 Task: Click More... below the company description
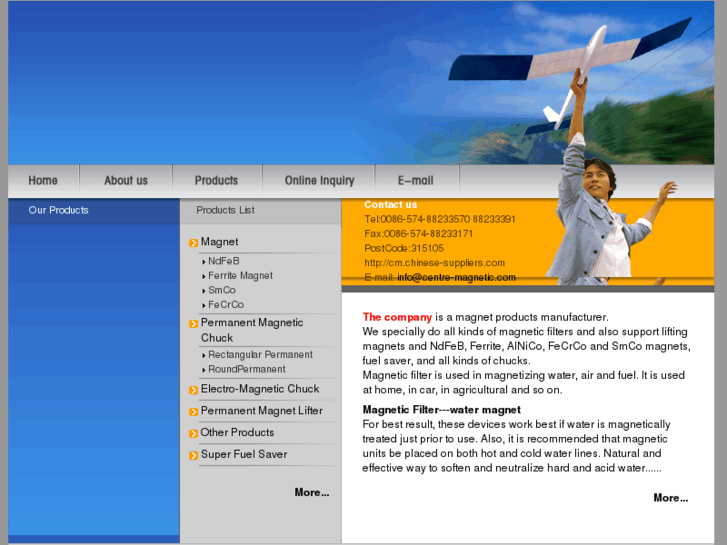click(670, 498)
